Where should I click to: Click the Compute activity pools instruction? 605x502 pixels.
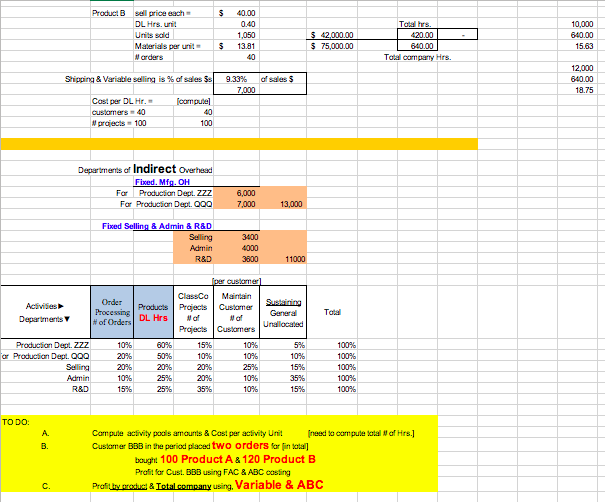click(187, 433)
